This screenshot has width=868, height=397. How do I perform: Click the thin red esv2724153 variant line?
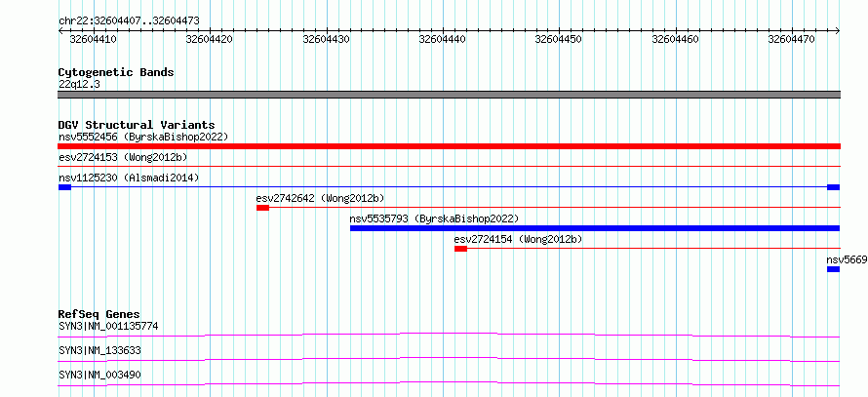point(449,166)
